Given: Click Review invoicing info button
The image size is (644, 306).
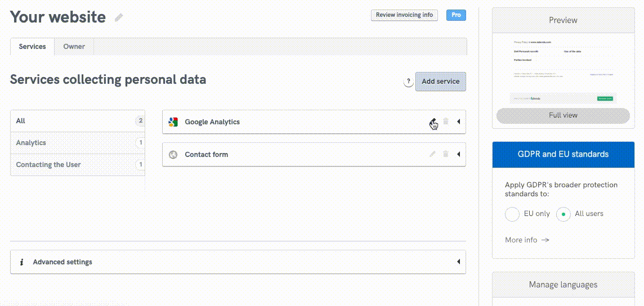Looking at the screenshot, I should click(404, 15).
